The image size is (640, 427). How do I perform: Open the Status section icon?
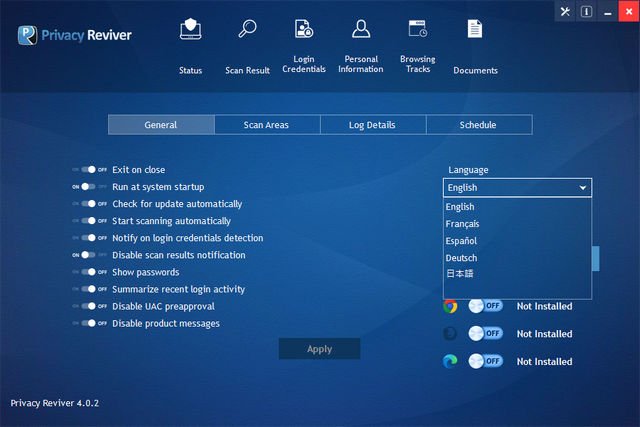190,30
